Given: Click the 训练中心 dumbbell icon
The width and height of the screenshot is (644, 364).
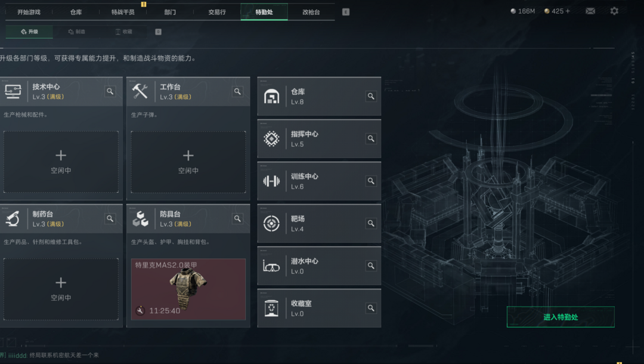Looking at the screenshot, I should point(271,181).
